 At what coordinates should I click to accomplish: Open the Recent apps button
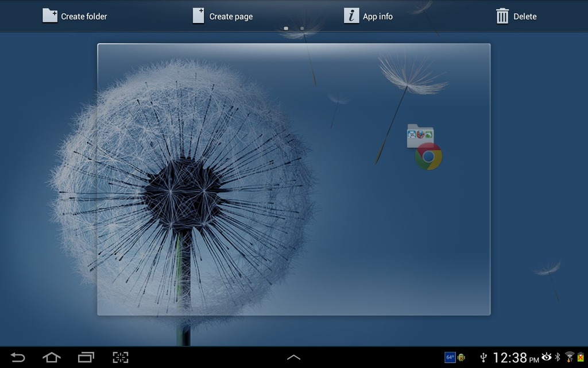coord(86,357)
